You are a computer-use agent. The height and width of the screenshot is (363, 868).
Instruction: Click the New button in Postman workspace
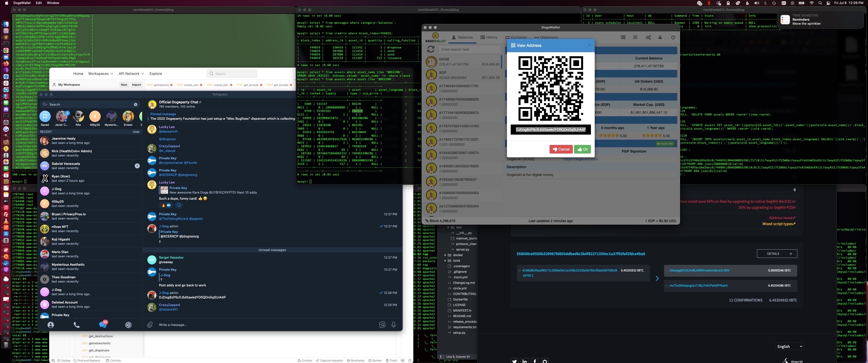pos(124,85)
